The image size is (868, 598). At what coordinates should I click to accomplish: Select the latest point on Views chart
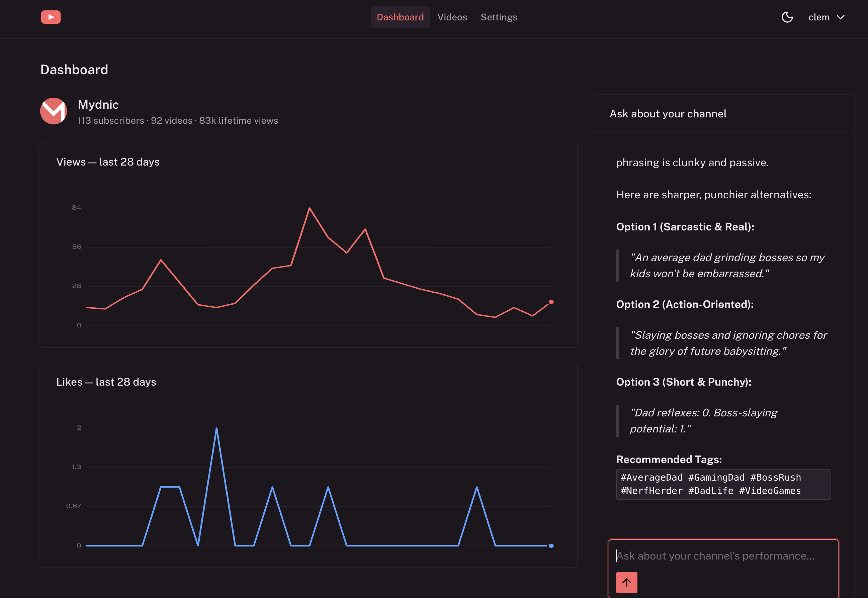pos(551,302)
